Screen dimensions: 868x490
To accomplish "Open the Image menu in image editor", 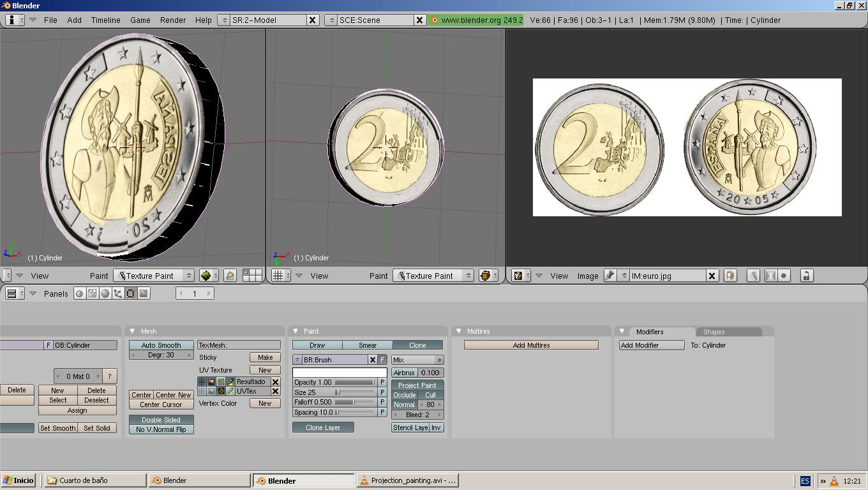I will (x=588, y=276).
